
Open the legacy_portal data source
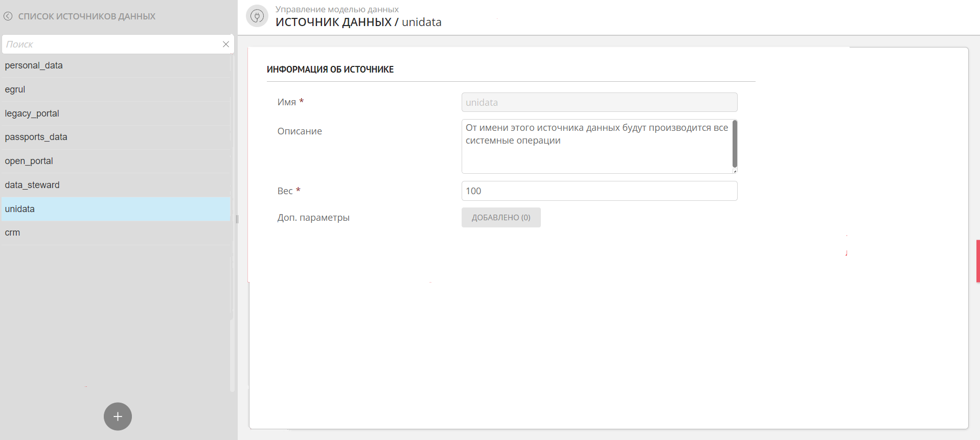coord(116,113)
